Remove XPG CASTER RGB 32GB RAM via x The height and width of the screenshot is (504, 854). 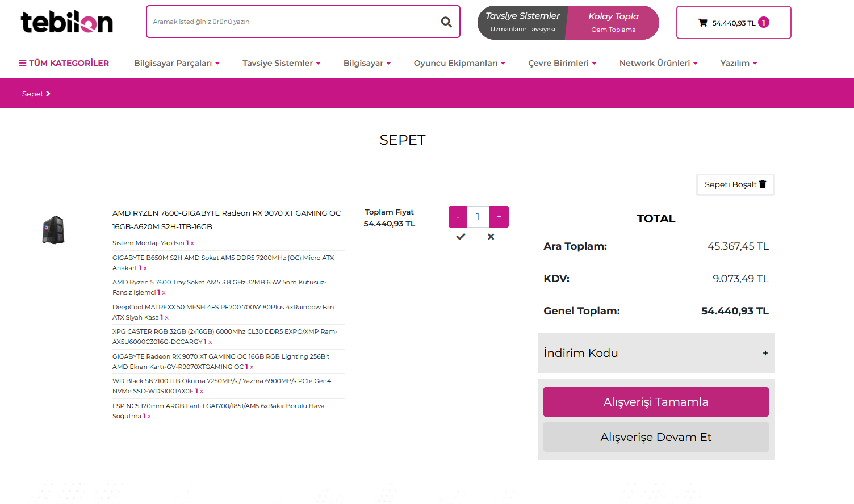210,342
